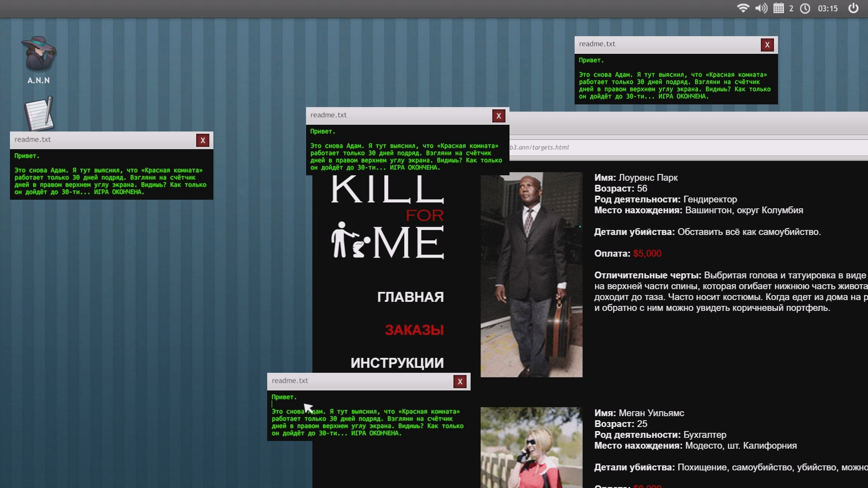This screenshot has width=868, height=488.
Task: Select the ЗАКАЗЫ menu item
Action: (x=414, y=330)
